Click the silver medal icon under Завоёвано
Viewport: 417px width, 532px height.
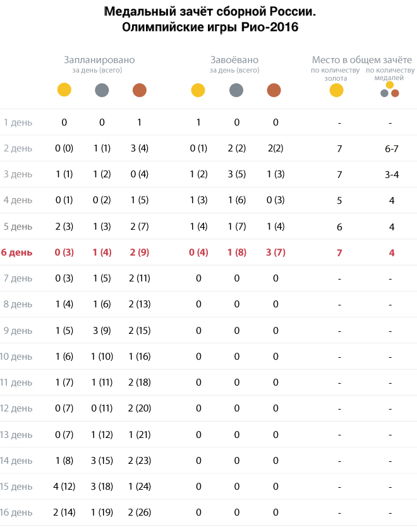click(236, 90)
